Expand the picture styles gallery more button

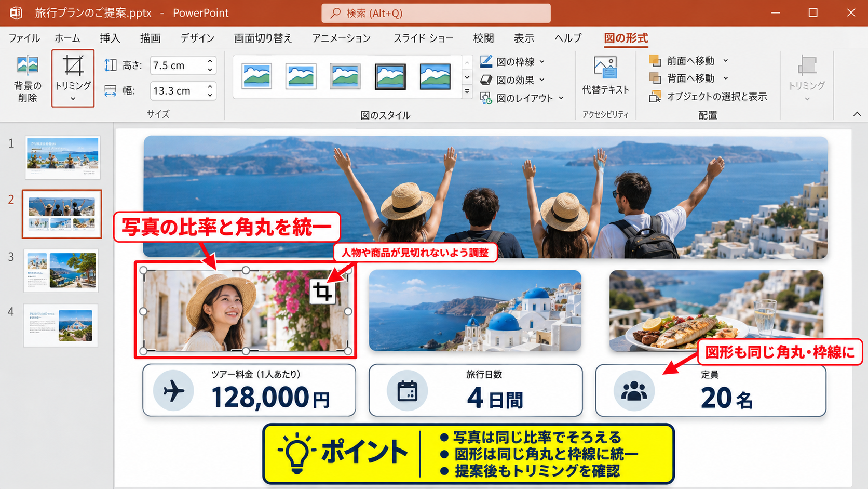pyautogui.click(x=467, y=91)
